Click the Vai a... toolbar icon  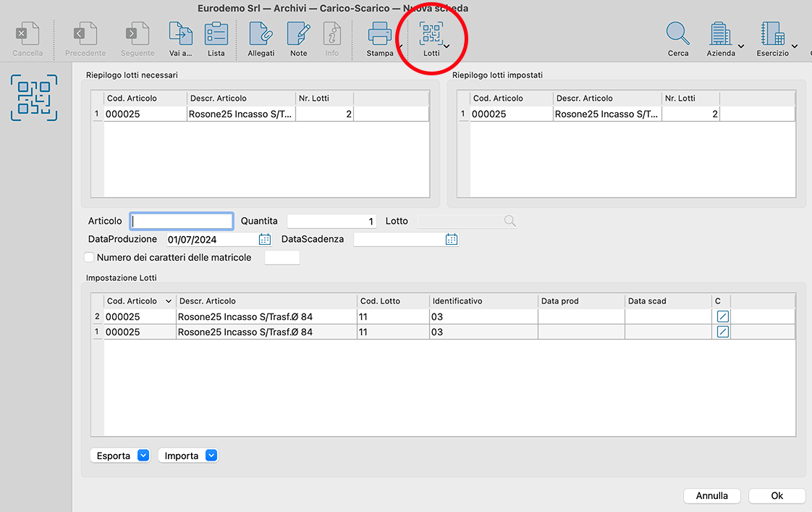(x=180, y=35)
